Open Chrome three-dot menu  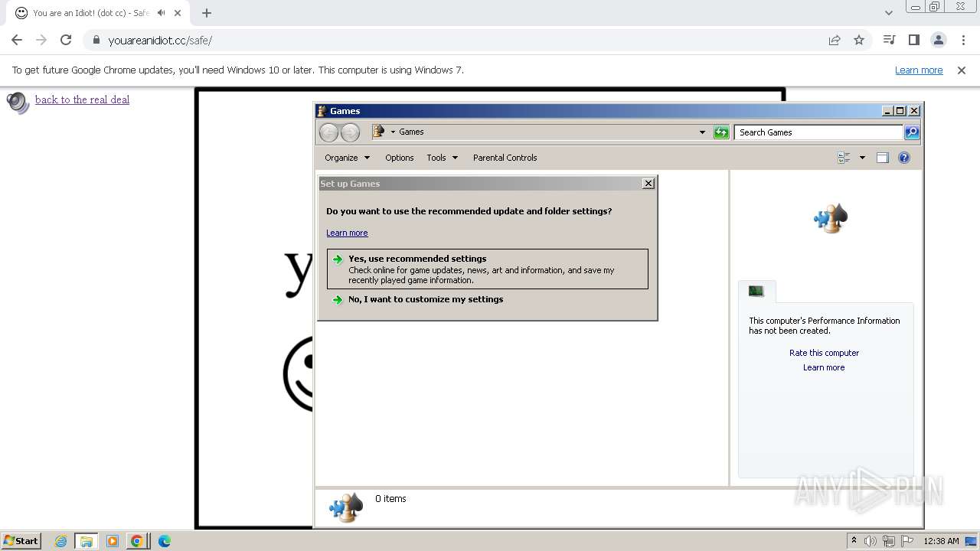coord(963,40)
